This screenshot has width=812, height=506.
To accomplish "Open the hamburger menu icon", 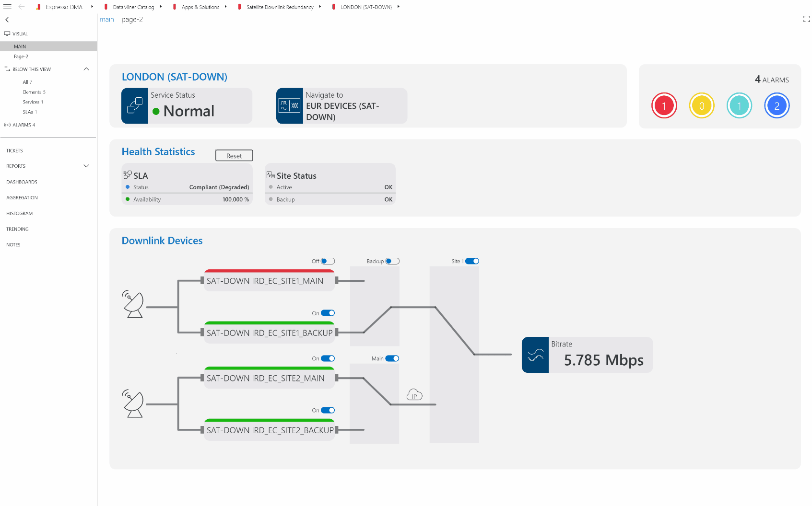I will [x=7, y=7].
